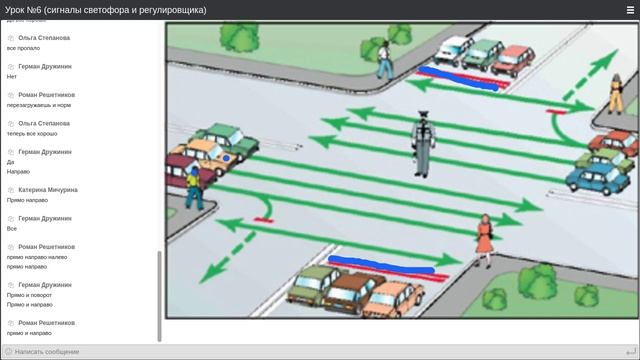Click avatar icon above 'перезагружаешь и норм'

click(x=11, y=95)
